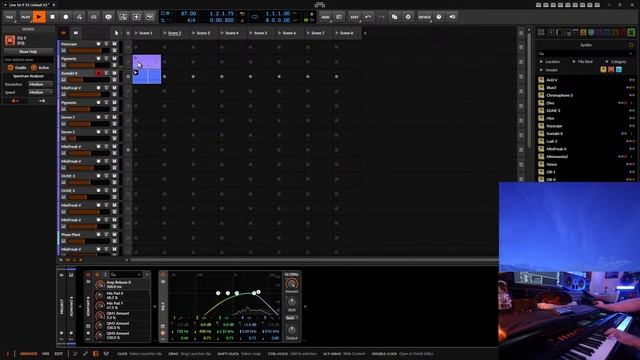Click the Record button in transport bar
Image resolution: width=640 pixels, height=360 pixels.
click(x=66, y=17)
